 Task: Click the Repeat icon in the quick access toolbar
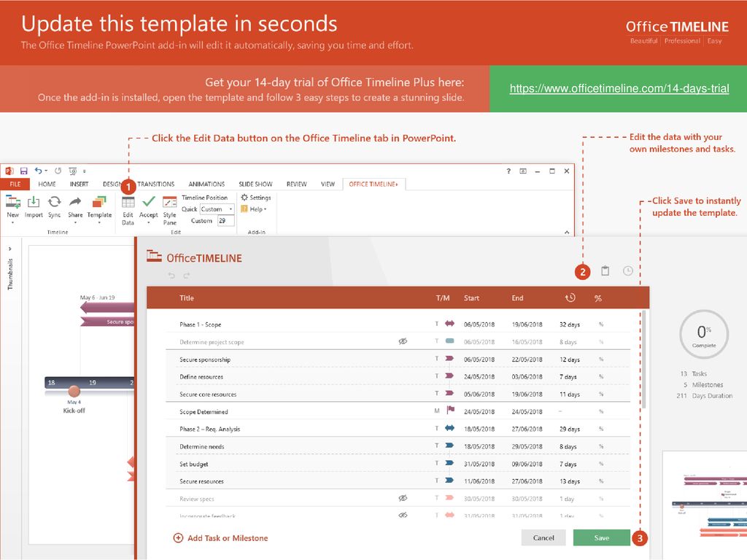pyautogui.click(x=58, y=171)
